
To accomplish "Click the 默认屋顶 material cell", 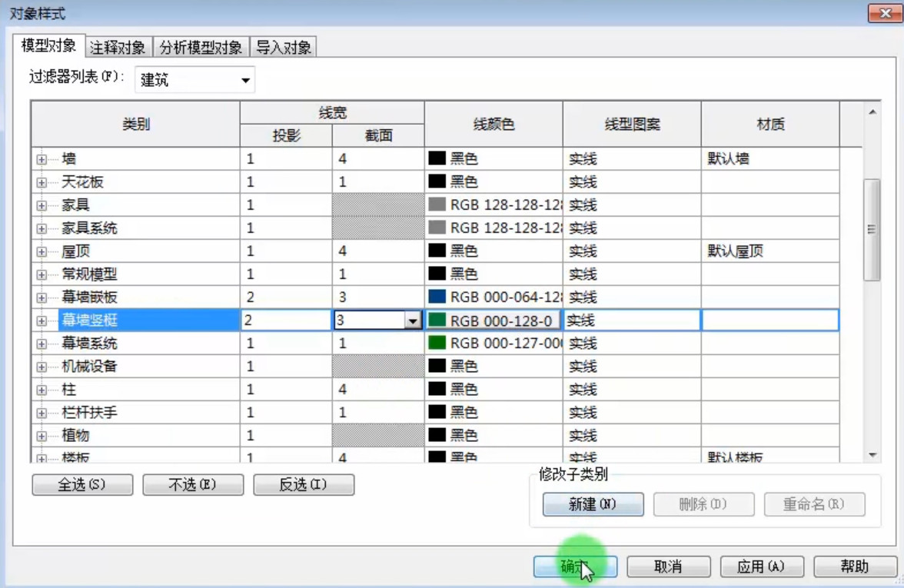I will tap(769, 251).
